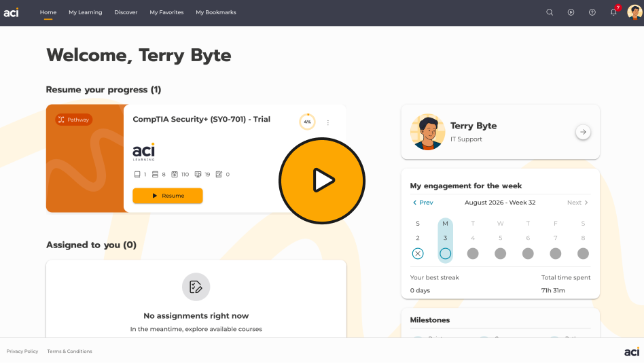Click the Pathway badge on the orange card
Viewport: 644px width, 363px height.
click(74, 120)
